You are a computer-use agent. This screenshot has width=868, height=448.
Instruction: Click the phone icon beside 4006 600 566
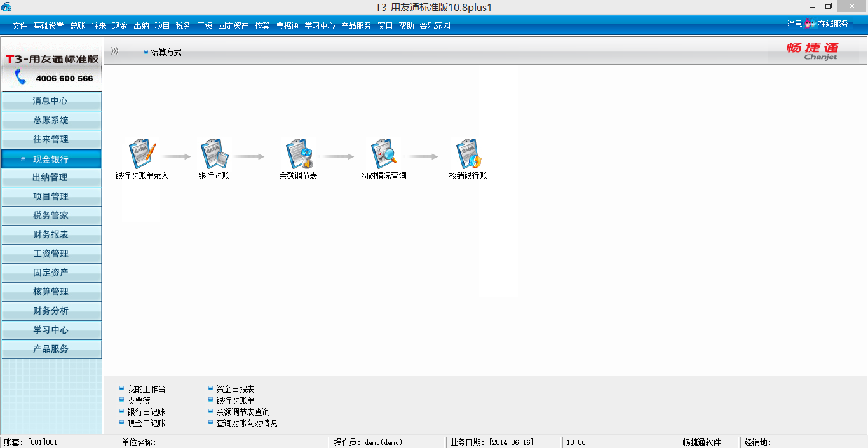tap(21, 78)
